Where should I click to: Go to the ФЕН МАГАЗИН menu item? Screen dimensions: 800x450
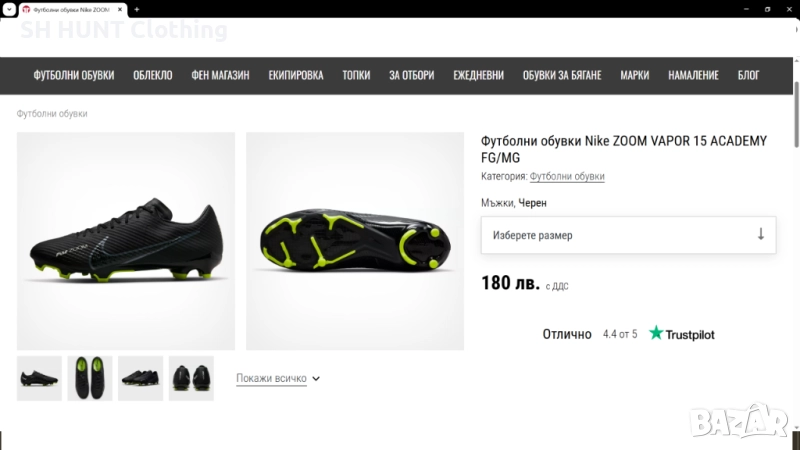[x=220, y=75]
